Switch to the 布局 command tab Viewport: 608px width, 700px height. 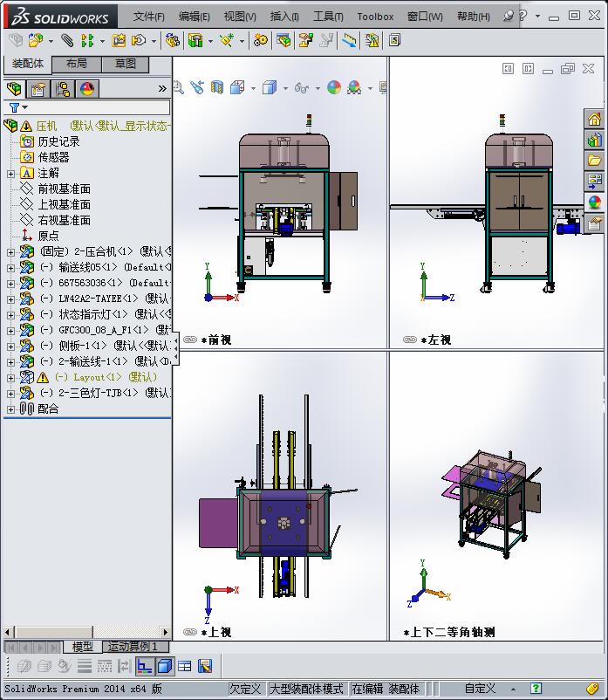pos(77,64)
